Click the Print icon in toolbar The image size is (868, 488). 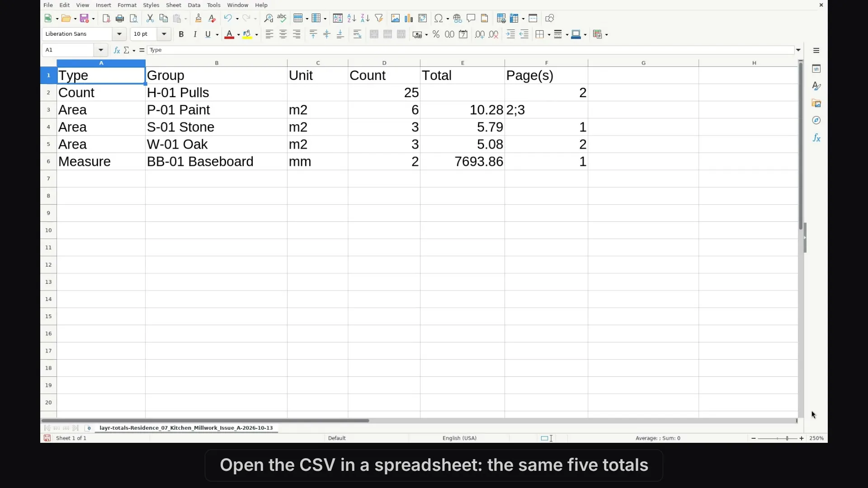(120, 19)
